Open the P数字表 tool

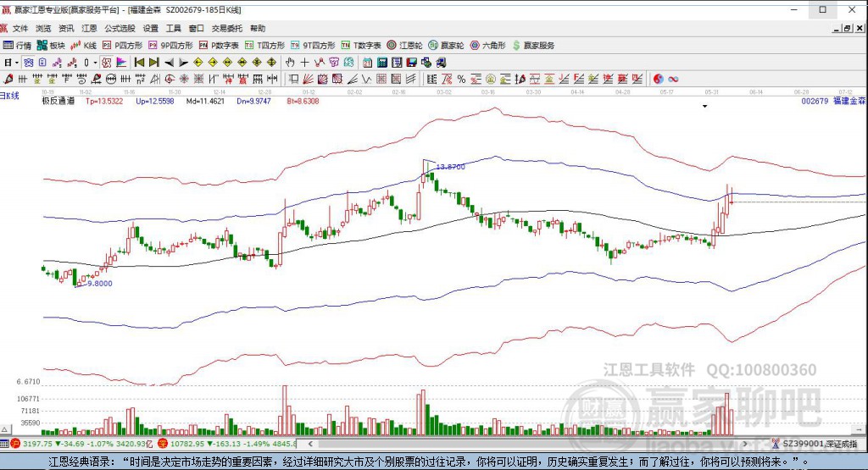[x=219, y=46]
